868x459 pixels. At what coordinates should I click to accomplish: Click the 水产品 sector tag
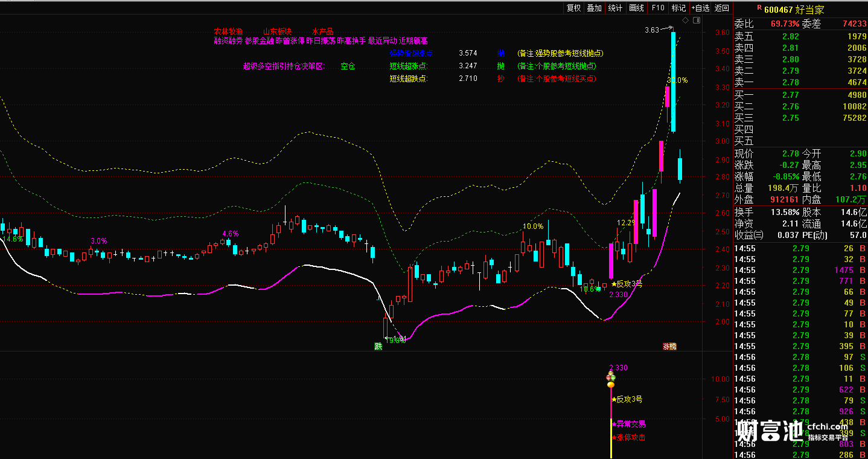(322, 31)
